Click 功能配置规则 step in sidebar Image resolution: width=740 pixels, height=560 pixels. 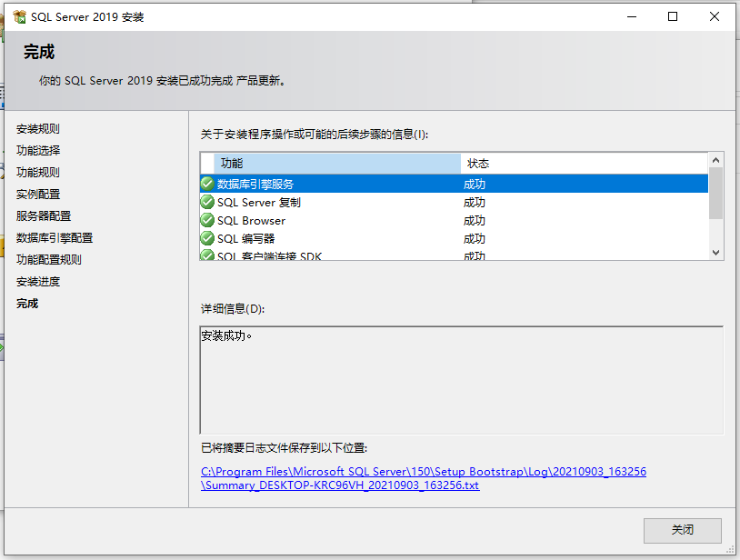[x=48, y=259]
